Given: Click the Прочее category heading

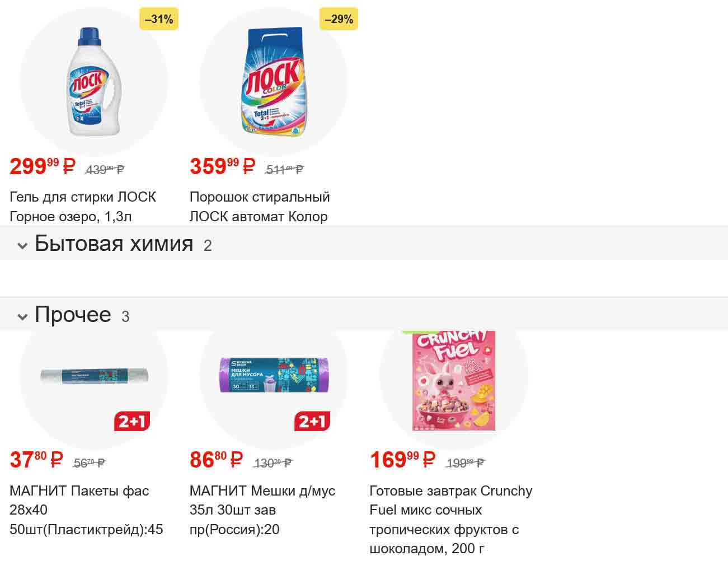Looking at the screenshot, I should pos(73,315).
